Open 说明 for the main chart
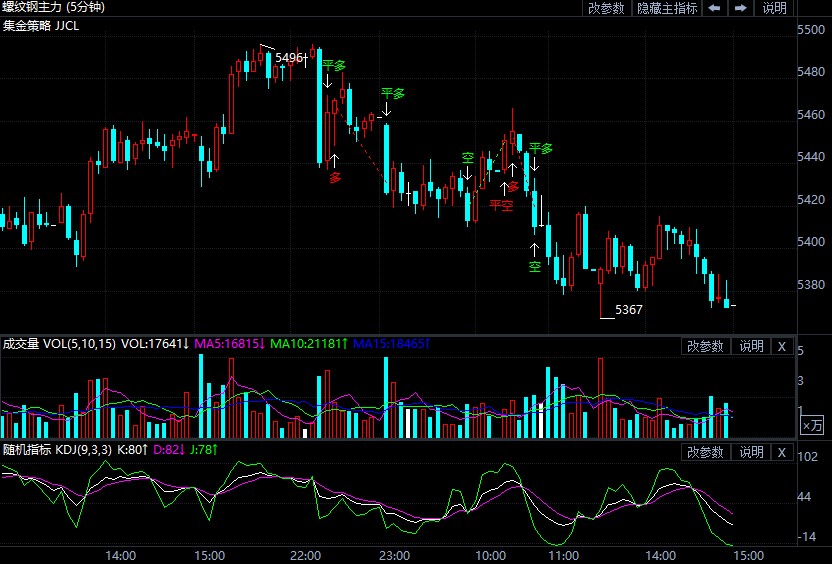The height and width of the screenshot is (564, 832). (x=775, y=8)
